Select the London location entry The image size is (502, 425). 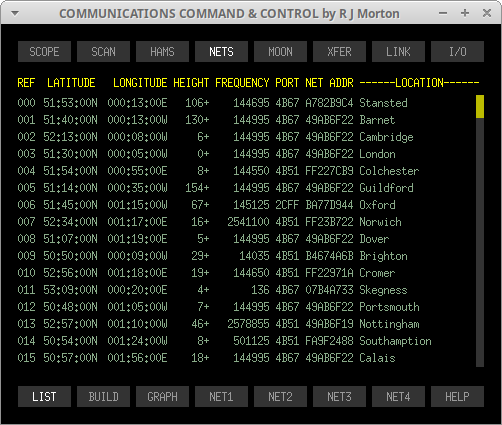click(x=377, y=154)
